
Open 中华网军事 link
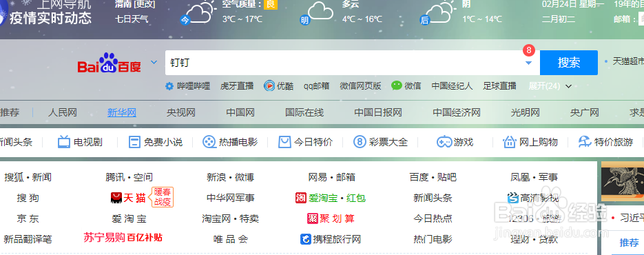click(x=231, y=198)
